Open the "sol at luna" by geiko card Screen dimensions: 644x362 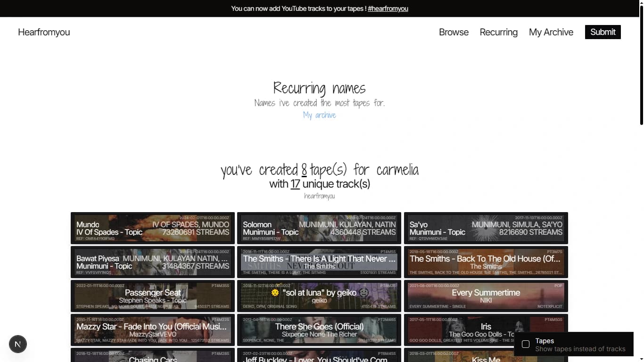pos(319,296)
